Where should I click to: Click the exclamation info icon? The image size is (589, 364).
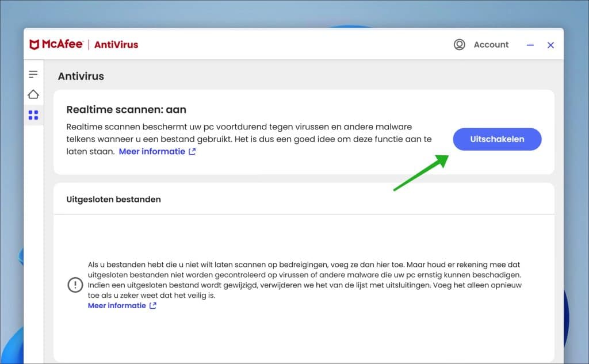pos(75,285)
